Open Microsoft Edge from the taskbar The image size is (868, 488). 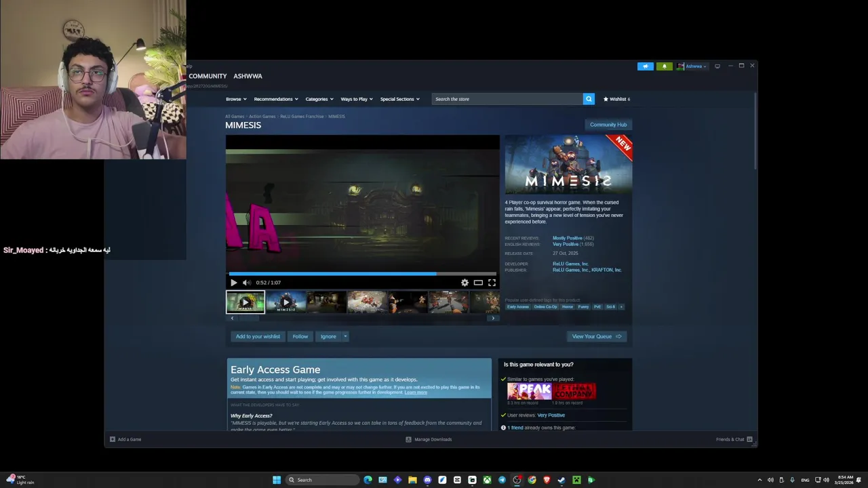coord(368,480)
